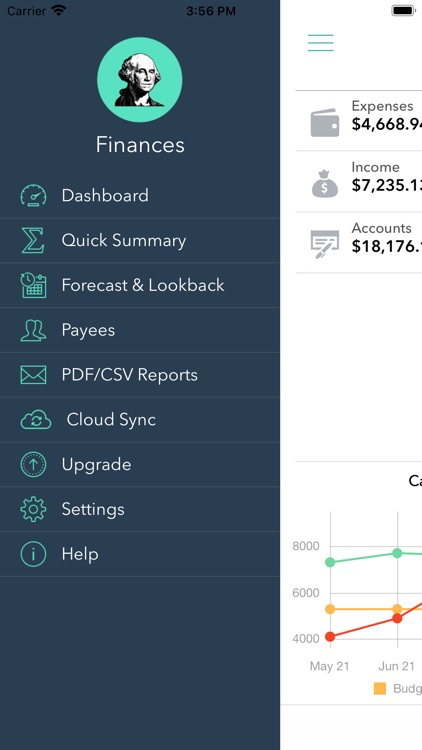The image size is (422, 750).
Task: Click the Quick Summary sigma icon
Action: pyautogui.click(x=33, y=240)
